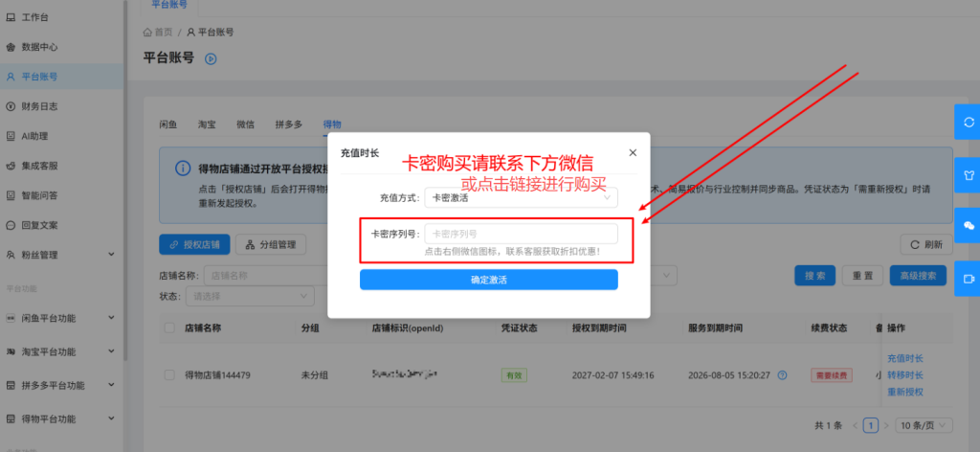Toggle the select-all checkbox in table header
The height and width of the screenshot is (452, 980).
[169, 328]
